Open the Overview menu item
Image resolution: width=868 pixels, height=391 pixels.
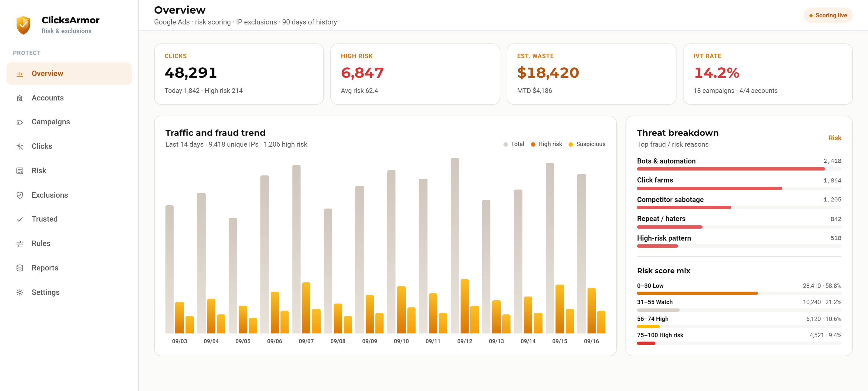tap(69, 74)
